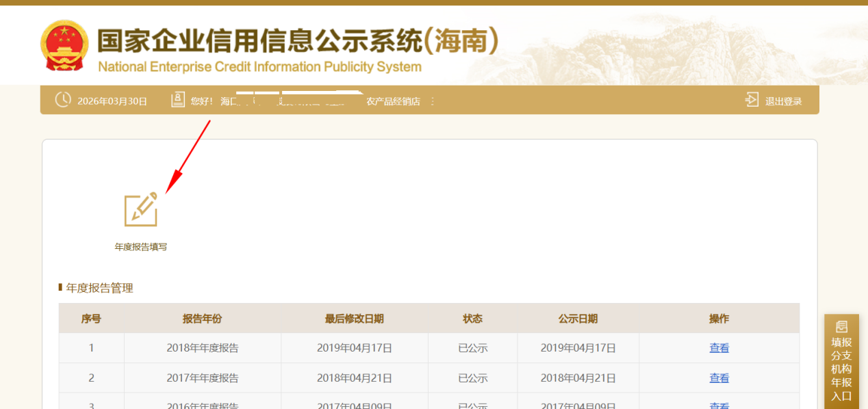Click the clock icon beside the date
The height and width of the screenshot is (409, 868).
click(x=63, y=100)
